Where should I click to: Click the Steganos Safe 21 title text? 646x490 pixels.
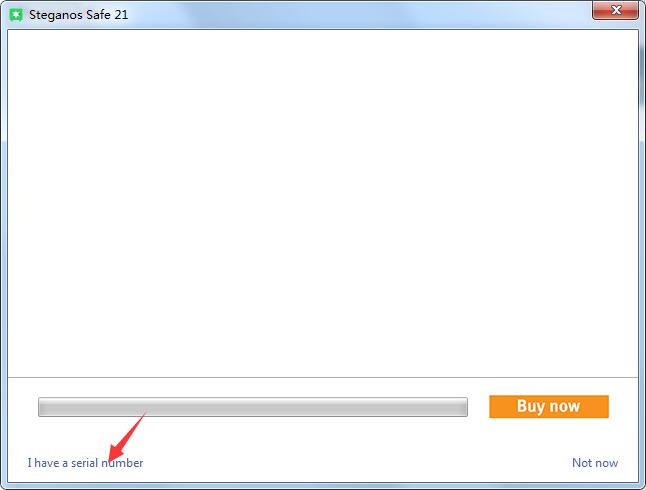[x=78, y=15]
